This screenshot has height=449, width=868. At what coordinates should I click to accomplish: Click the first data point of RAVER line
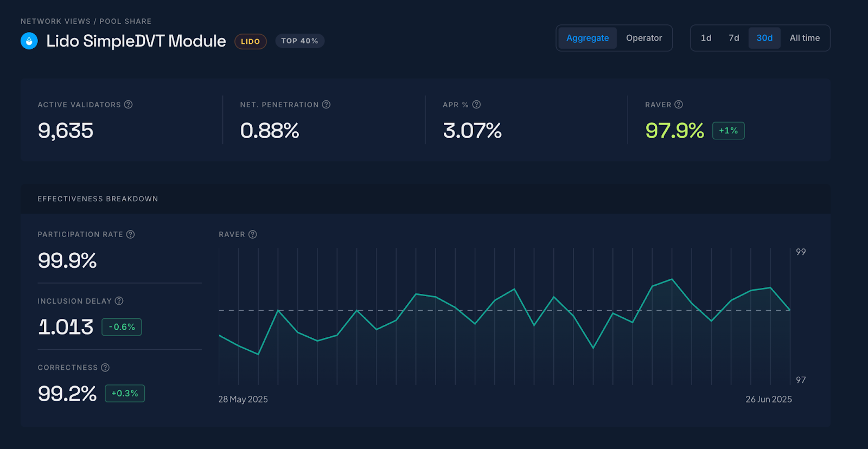(x=219, y=335)
